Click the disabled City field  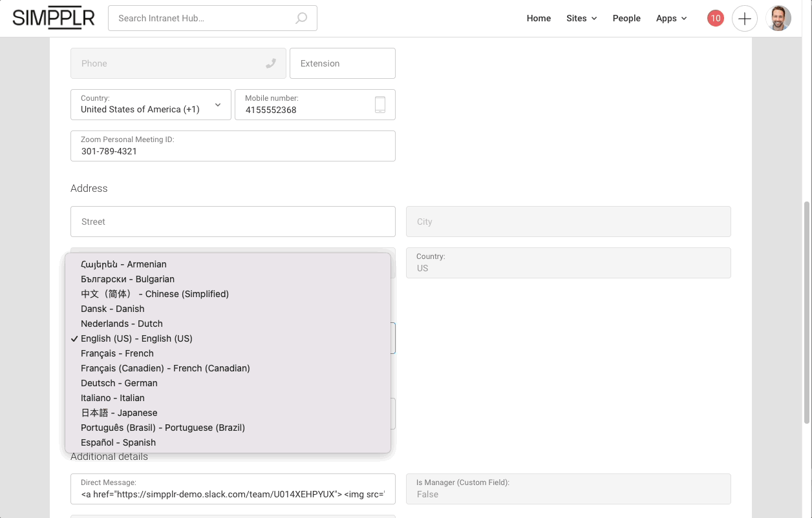tap(568, 222)
